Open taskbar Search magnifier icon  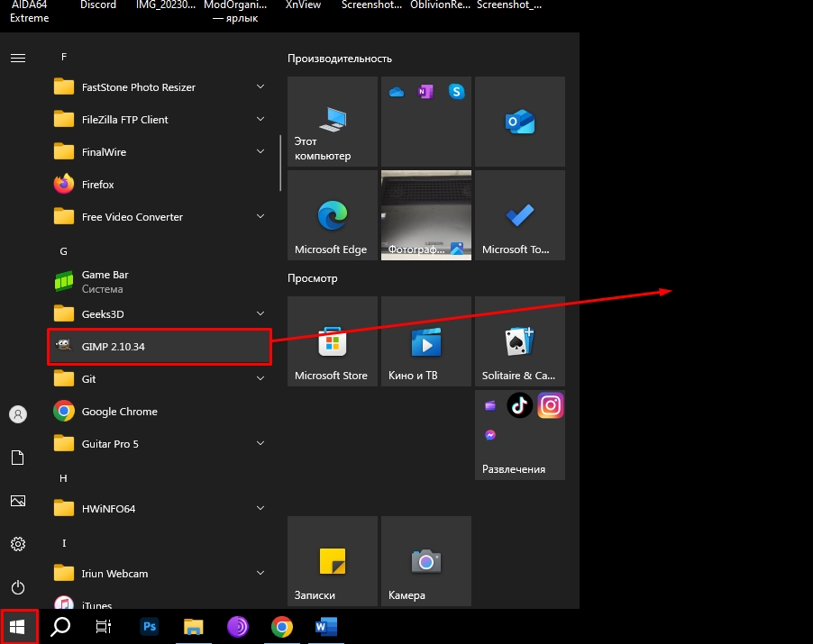[60, 627]
